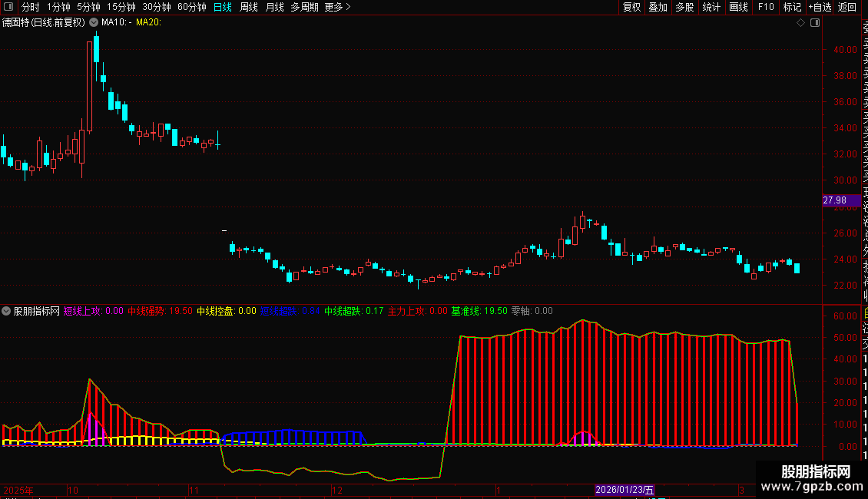Click the 60.00 indicator axis label
Viewport: 868px width, 499px height.
coord(845,316)
